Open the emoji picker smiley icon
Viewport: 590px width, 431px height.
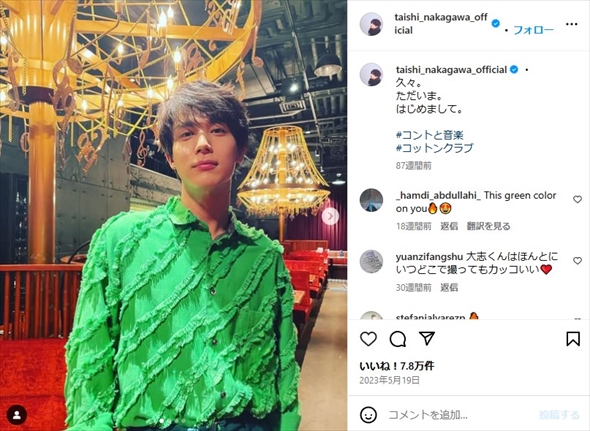click(x=368, y=415)
